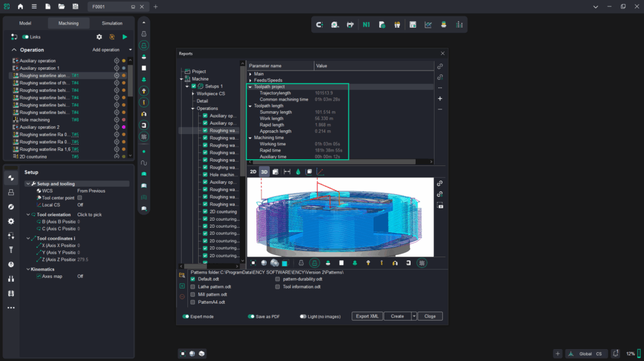Click the link icon at top of Reports
Image resolution: width=644 pixels, height=361 pixels.
tap(440, 66)
